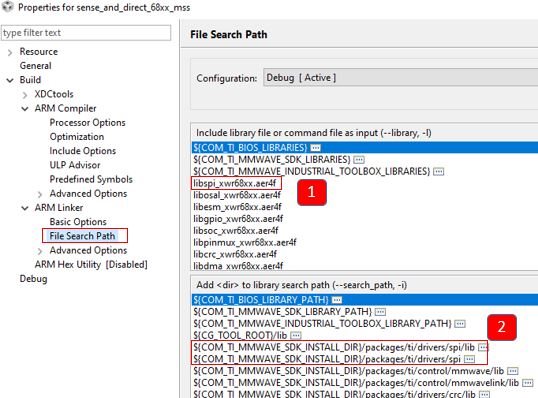Select ${COM_TI_BIOS_LIBRARIES} library entry
Image resolution: width=538 pixels, height=398 pixels.
[x=365, y=148]
